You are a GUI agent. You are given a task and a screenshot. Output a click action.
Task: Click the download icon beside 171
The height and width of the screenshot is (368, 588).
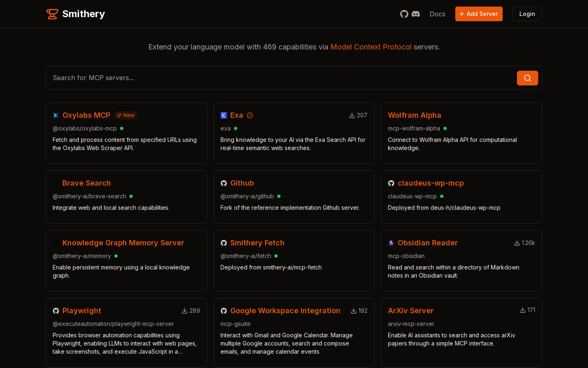click(523, 310)
